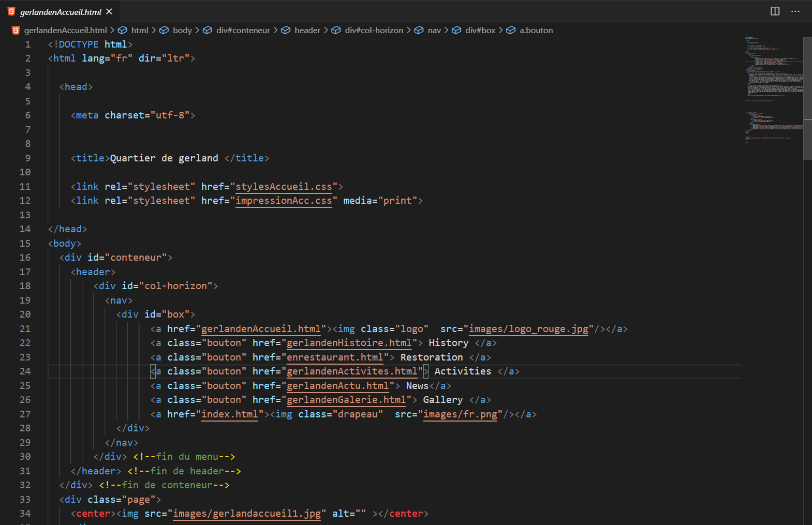
Task: Open the div#col-horizon breadcrumb segment
Action: coord(374,30)
